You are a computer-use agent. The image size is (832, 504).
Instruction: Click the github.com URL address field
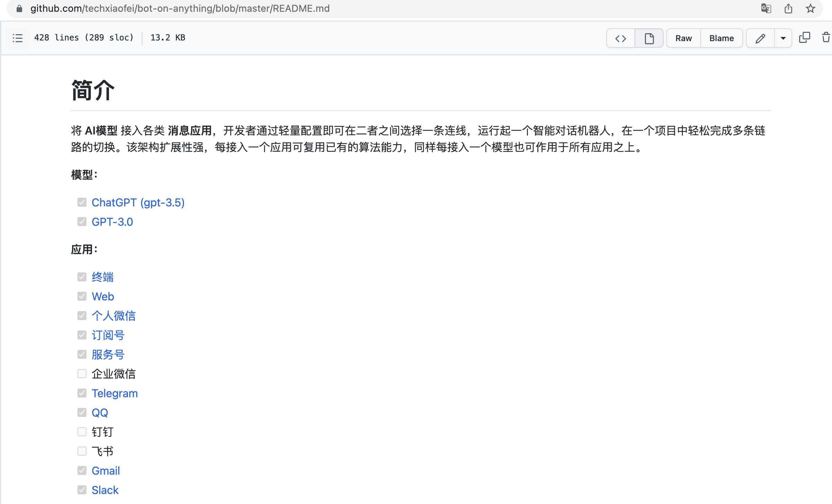(x=180, y=8)
